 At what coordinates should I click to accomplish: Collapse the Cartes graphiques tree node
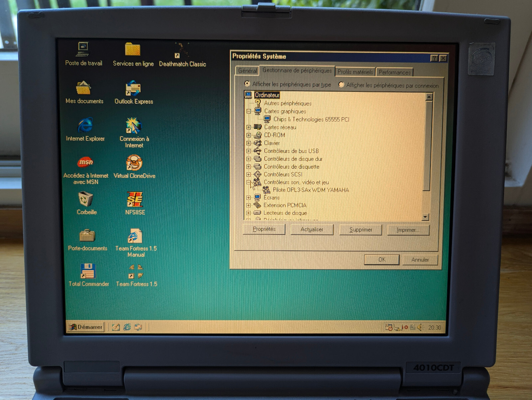pos(248,111)
